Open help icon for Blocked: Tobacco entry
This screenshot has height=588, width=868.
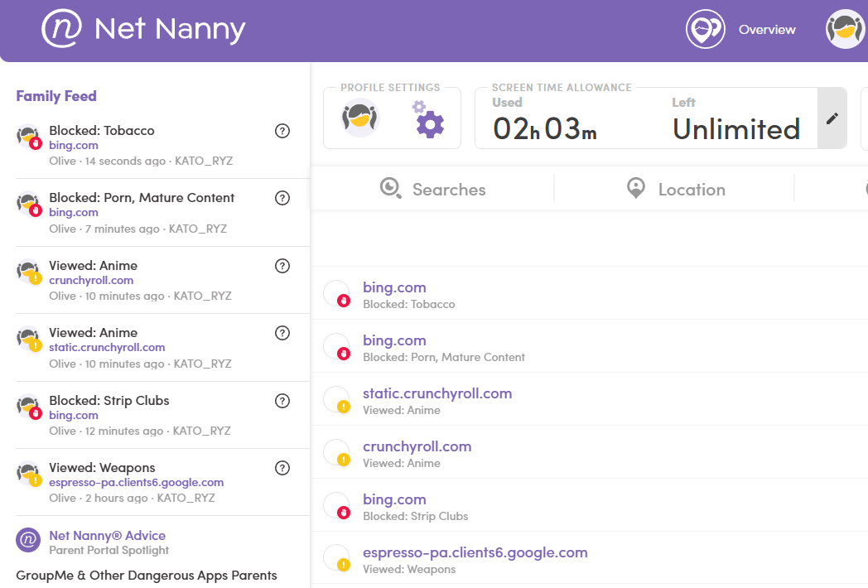coord(282,131)
